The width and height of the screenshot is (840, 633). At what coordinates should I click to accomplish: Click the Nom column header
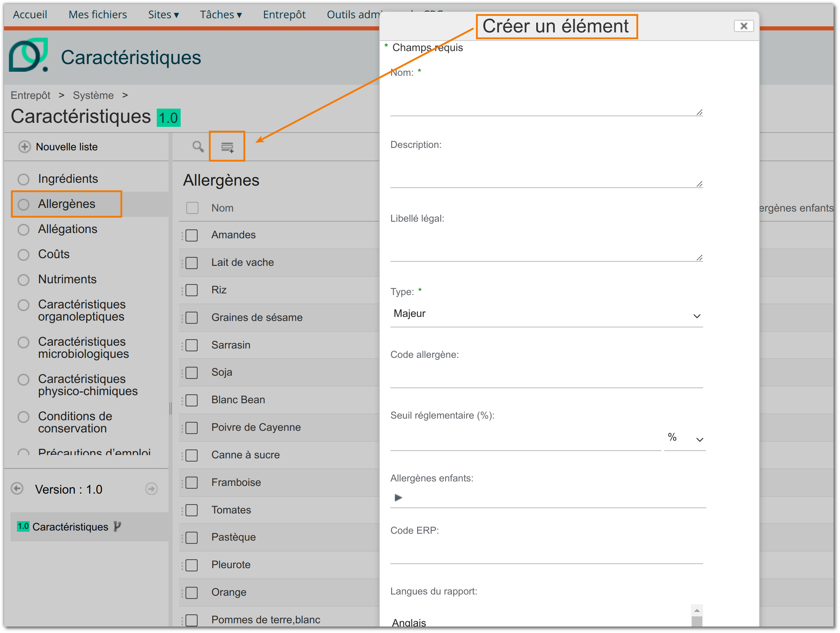point(222,208)
